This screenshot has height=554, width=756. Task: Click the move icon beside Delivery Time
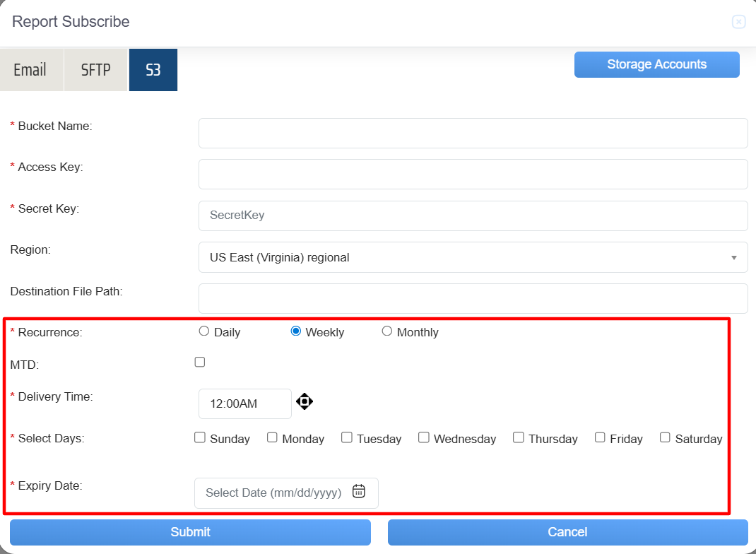pyautogui.click(x=305, y=402)
